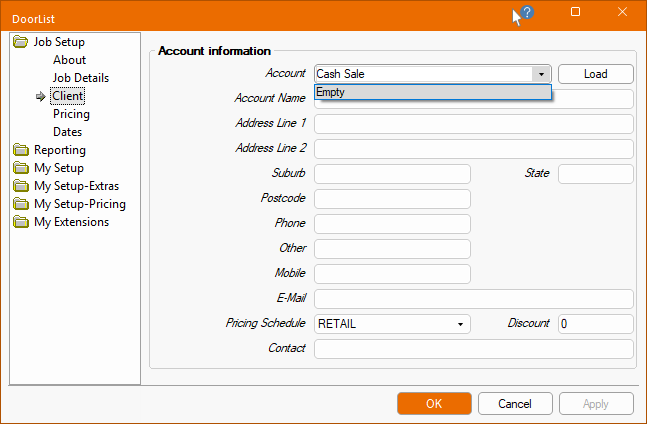Select Job Details in the tree

click(81, 78)
